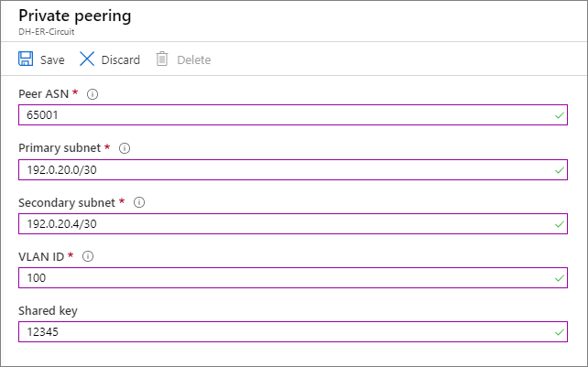Open the Peer ASN info tooltip icon
Screen dimensions: 588x367
93,94
